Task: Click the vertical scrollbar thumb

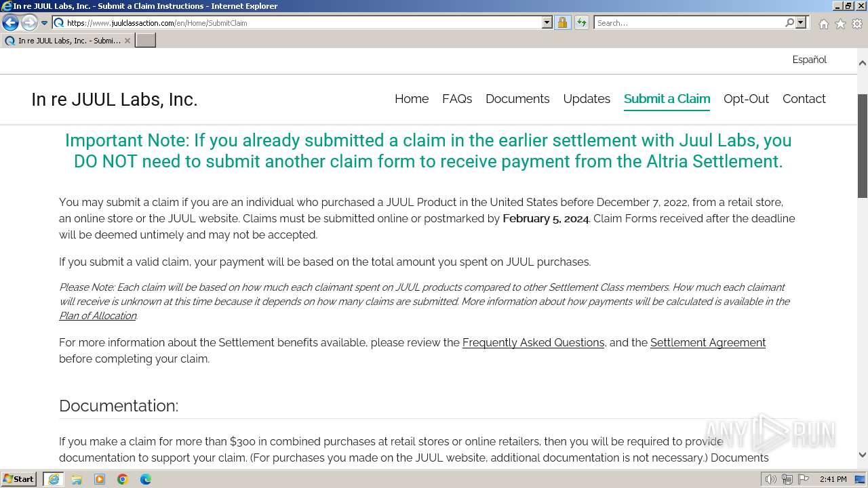Action: click(x=862, y=146)
